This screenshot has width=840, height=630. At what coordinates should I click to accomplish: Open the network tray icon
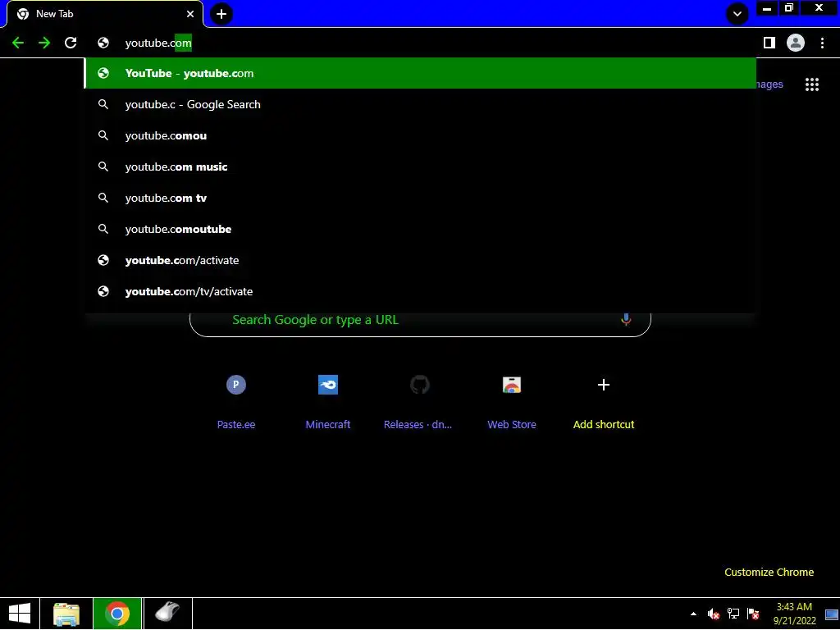[x=733, y=614]
